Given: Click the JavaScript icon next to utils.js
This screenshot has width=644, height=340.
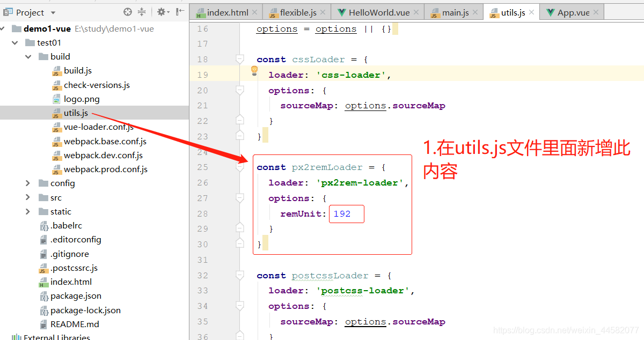Looking at the screenshot, I should pyautogui.click(x=56, y=113).
